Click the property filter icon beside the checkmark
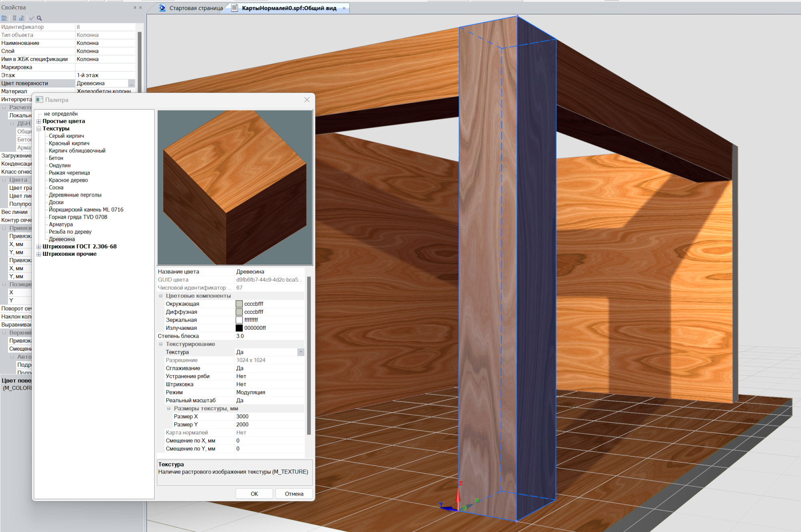The width and height of the screenshot is (801, 532). click(x=22, y=18)
